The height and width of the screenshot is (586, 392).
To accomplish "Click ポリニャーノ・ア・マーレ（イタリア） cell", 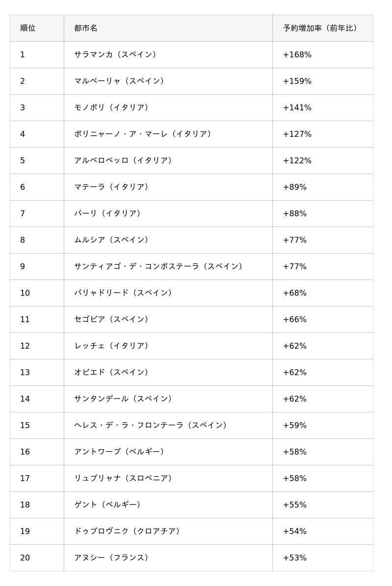I will (144, 134).
